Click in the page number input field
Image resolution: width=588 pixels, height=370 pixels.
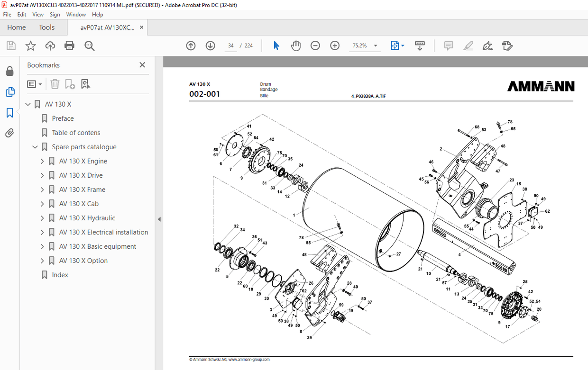point(230,45)
